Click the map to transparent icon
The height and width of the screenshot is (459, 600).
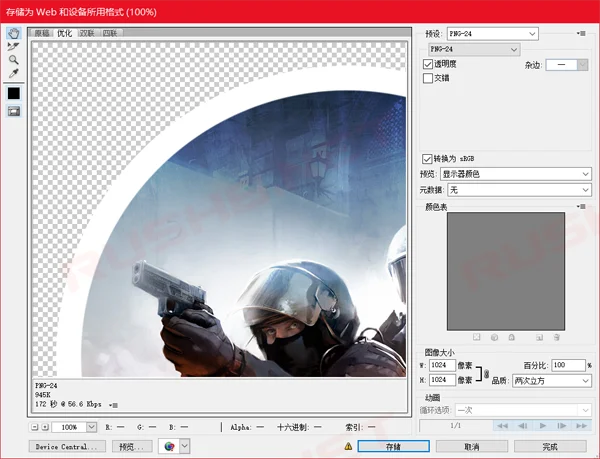(x=476, y=337)
